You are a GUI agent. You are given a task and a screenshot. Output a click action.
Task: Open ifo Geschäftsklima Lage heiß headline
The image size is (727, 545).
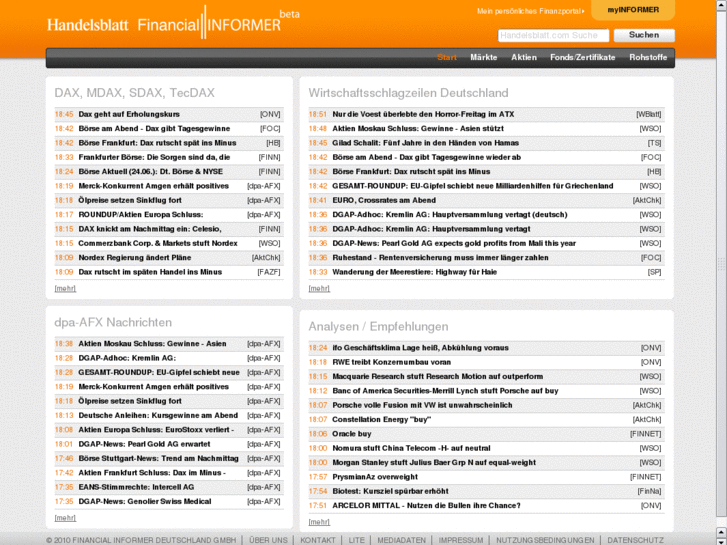(420, 348)
